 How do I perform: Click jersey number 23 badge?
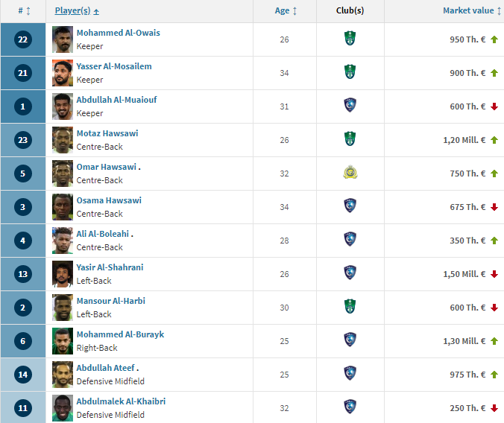pyautogui.click(x=23, y=140)
